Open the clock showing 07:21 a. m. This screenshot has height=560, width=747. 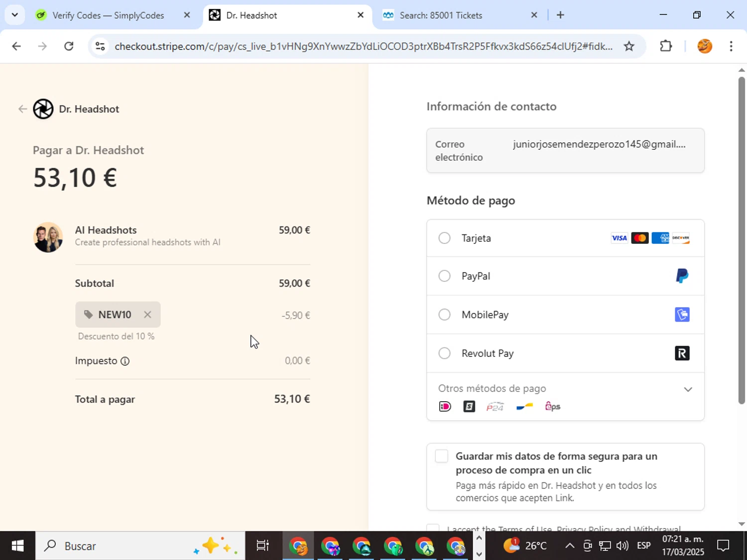[683, 546]
